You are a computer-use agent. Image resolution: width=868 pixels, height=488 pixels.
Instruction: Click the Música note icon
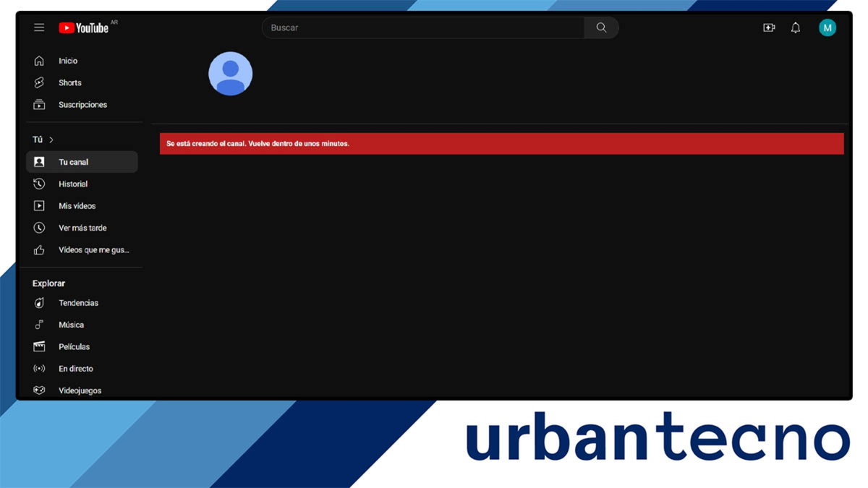39,325
